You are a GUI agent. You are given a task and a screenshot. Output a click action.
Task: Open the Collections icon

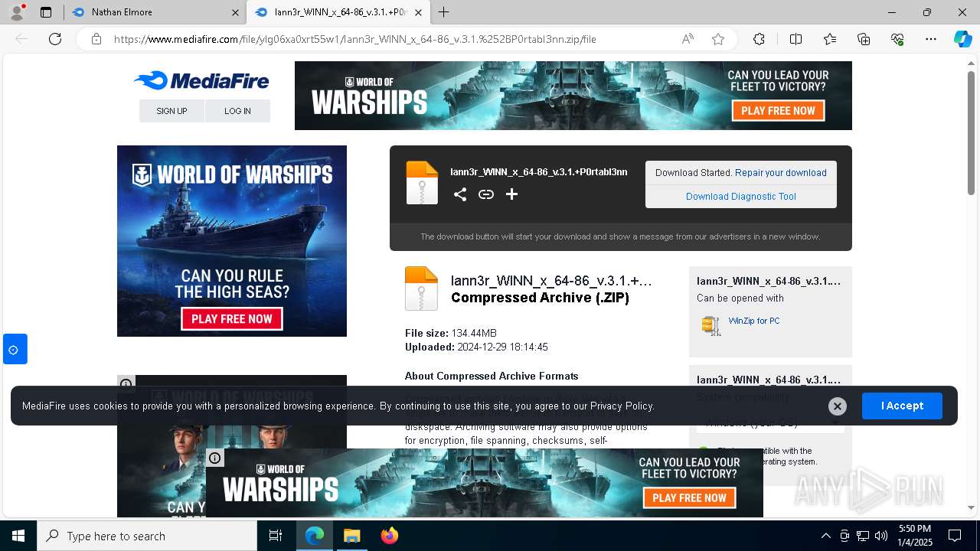(x=864, y=39)
